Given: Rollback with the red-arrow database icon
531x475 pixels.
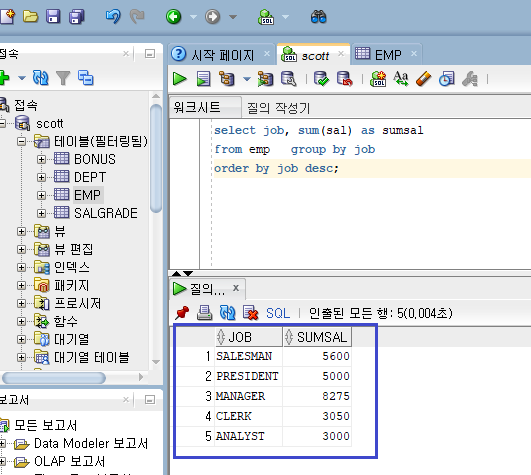Looking at the screenshot, I should (344, 79).
